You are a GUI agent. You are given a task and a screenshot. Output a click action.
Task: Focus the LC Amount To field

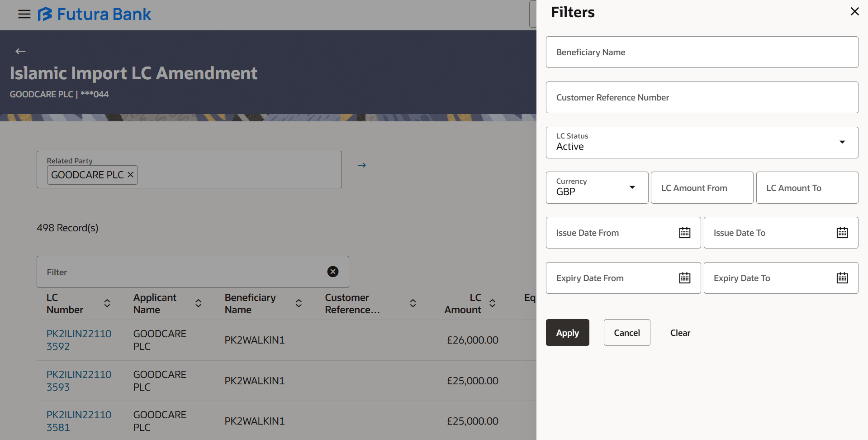807,187
